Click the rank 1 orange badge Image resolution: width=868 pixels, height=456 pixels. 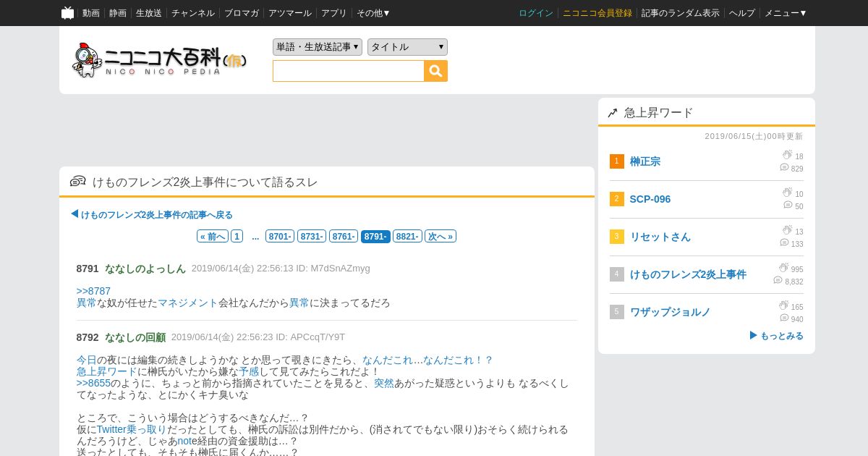pos(617,161)
